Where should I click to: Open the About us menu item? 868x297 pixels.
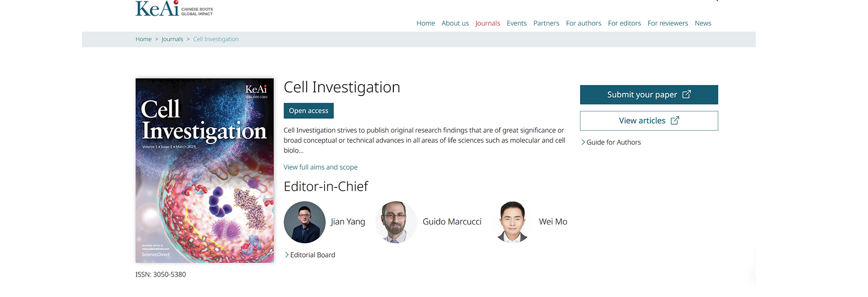click(455, 23)
